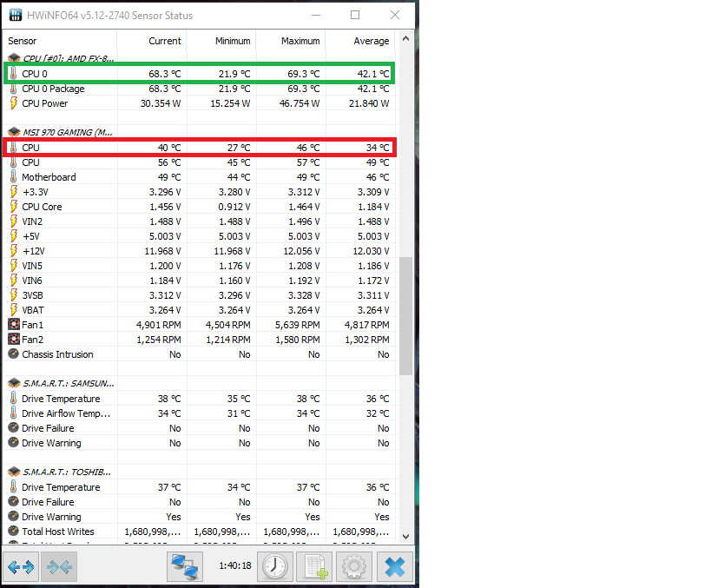
Task: Click the 30.354 W current power value
Action: click(161, 103)
